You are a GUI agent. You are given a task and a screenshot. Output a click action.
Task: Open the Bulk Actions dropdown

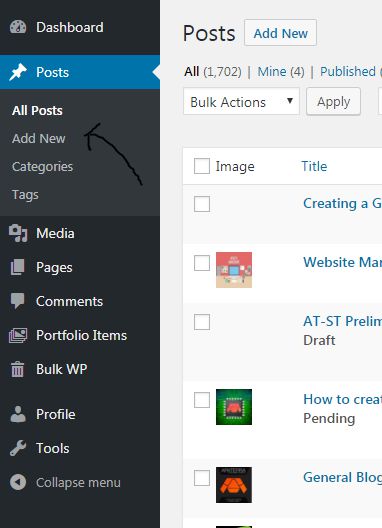point(241,101)
